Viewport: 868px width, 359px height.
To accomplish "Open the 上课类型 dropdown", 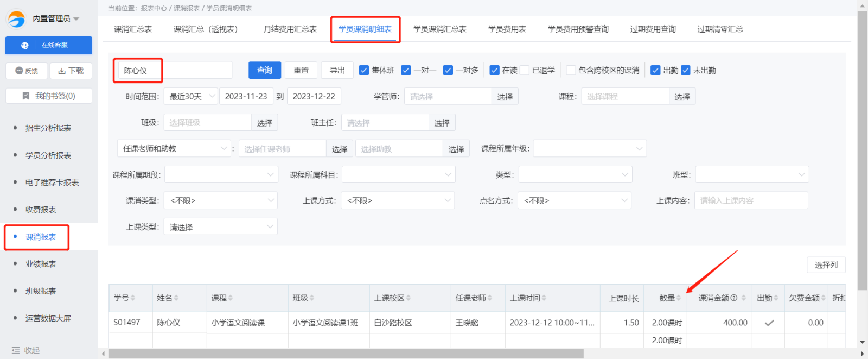I will [221, 226].
